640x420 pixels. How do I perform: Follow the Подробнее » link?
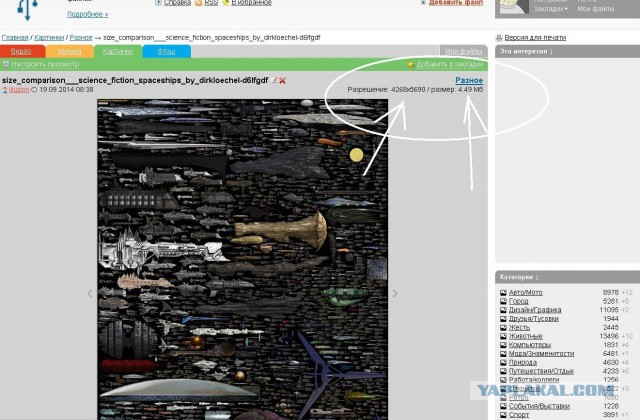[88, 14]
